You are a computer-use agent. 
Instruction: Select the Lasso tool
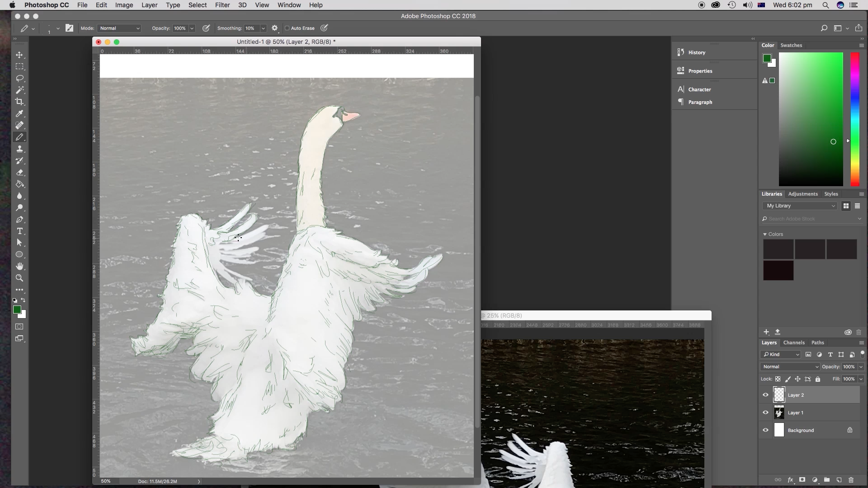point(19,78)
